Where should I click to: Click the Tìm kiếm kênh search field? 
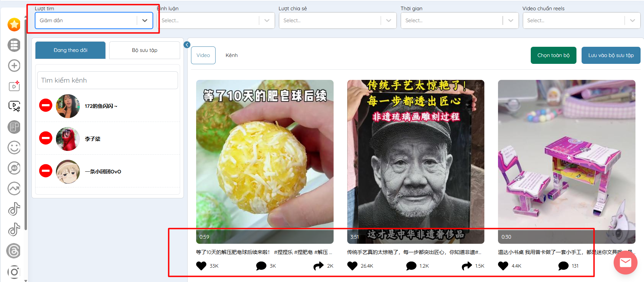(107, 80)
